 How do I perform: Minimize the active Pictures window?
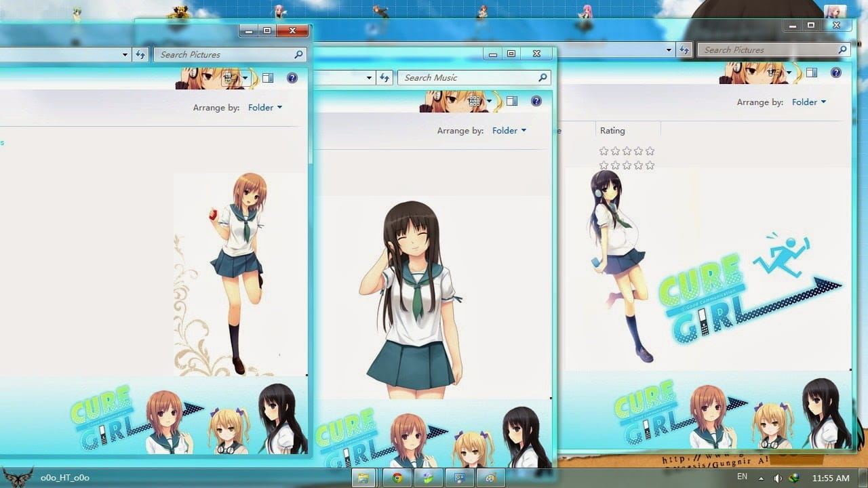[x=249, y=30]
